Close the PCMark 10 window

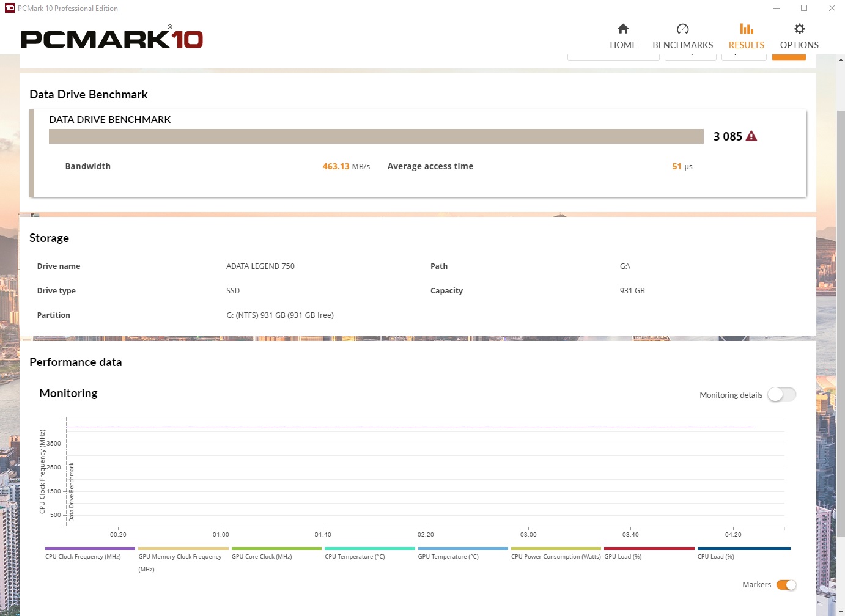coord(832,9)
